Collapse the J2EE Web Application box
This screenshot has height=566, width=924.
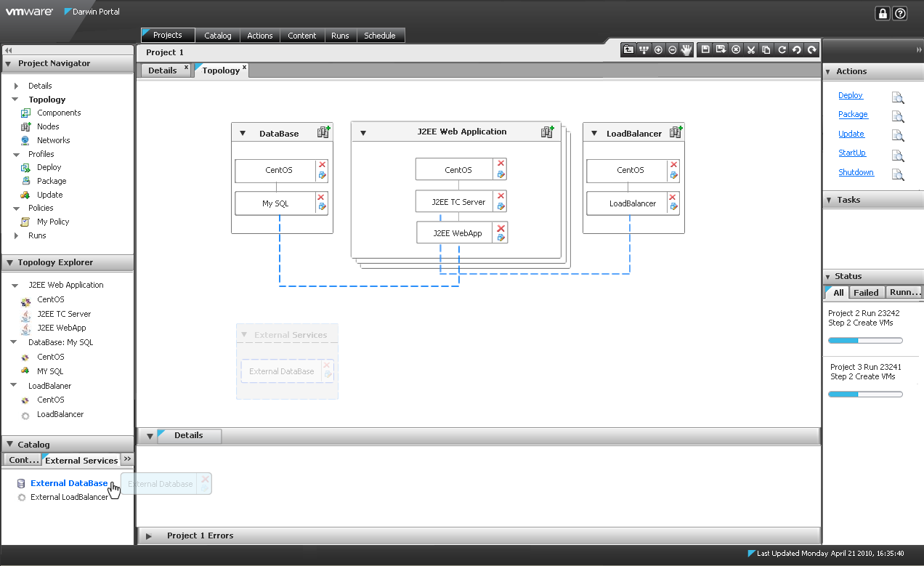(363, 133)
